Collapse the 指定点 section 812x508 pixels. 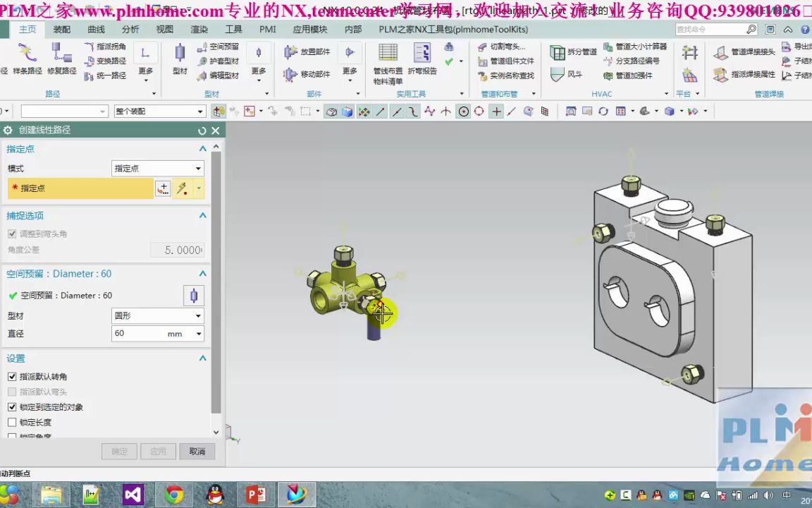(x=202, y=149)
